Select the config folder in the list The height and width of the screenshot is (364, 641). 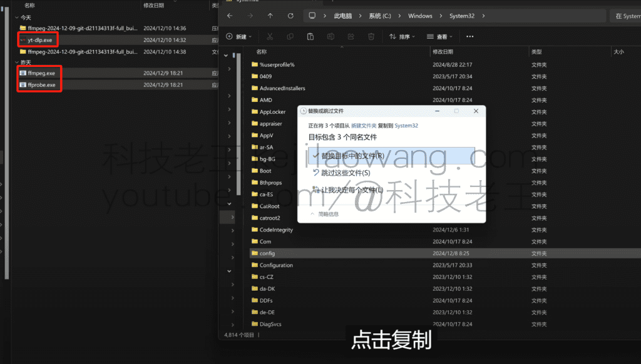pyautogui.click(x=268, y=253)
